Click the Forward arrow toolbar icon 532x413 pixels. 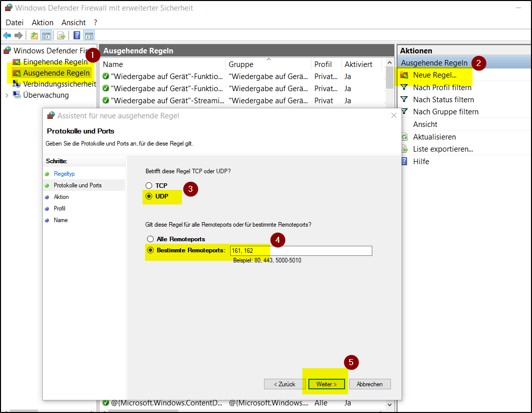click(x=19, y=35)
